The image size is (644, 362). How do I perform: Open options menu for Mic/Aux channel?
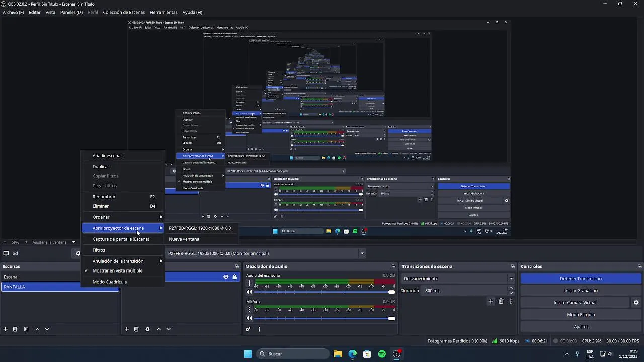tap(249, 310)
